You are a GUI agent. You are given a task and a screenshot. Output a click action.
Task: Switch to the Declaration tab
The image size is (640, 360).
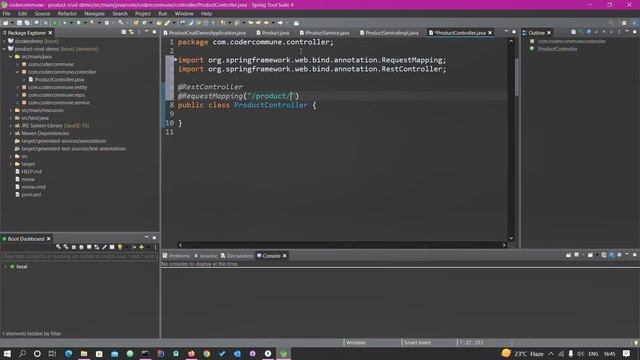[x=237, y=256]
